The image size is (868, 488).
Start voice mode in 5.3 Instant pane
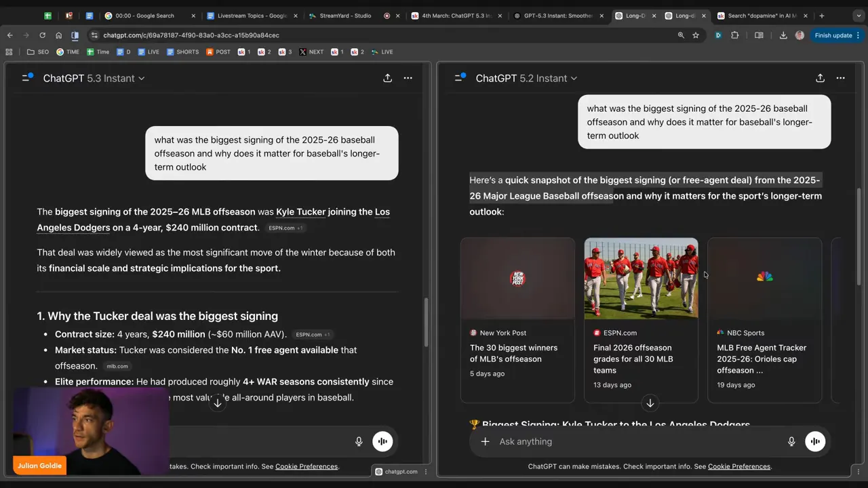pyautogui.click(x=382, y=441)
